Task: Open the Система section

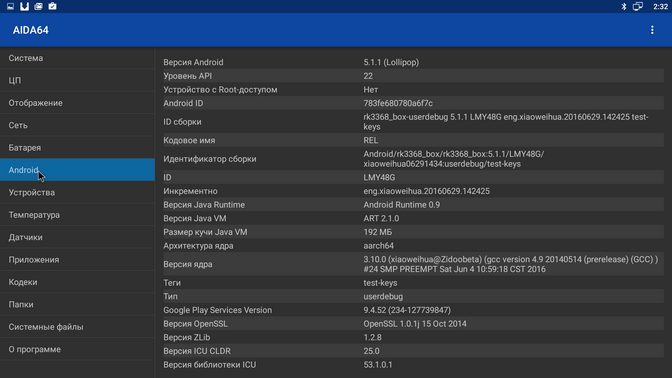Action: click(x=77, y=58)
